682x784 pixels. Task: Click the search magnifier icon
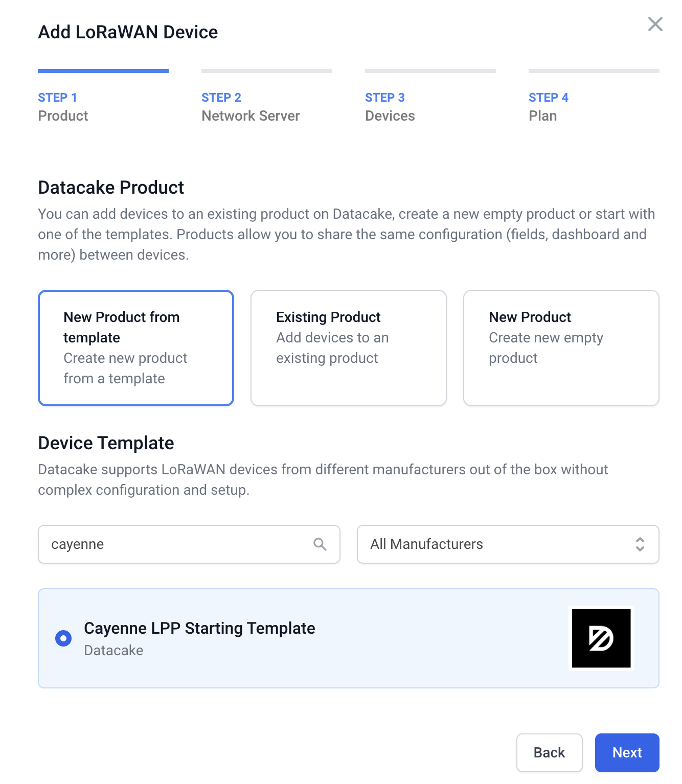click(x=320, y=544)
